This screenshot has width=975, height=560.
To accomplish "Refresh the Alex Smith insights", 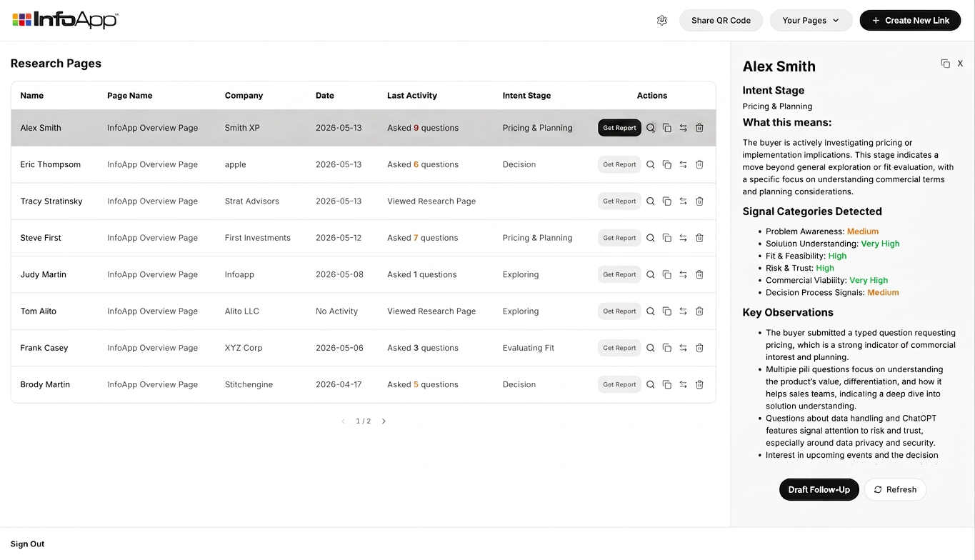I will pyautogui.click(x=895, y=489).
